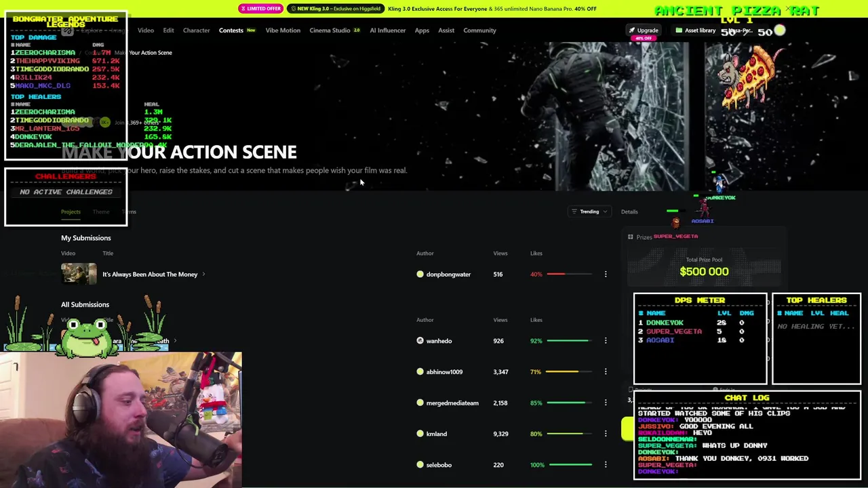The height and width of the screenshot is (488, 868).
Task: Click the 71% likes bar for abhinow1009
Action: click(568, 372)
